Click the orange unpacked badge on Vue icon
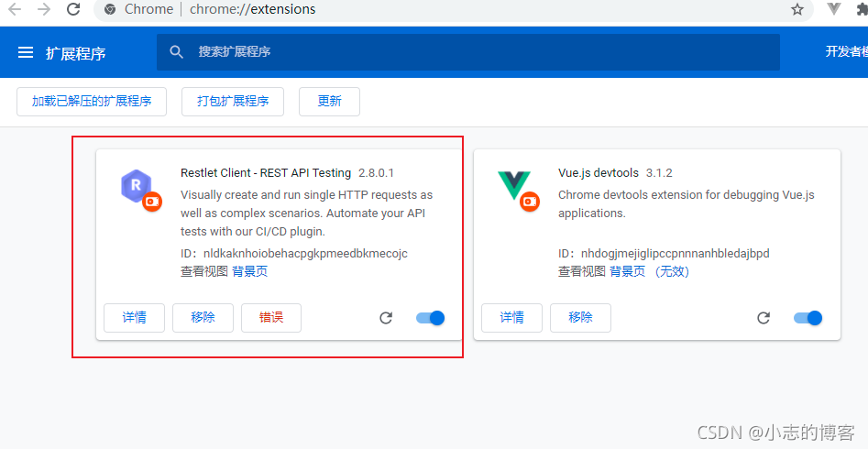The height and width of the screenshot is (449, 868). pyautogui.click(x=530, y=202)
